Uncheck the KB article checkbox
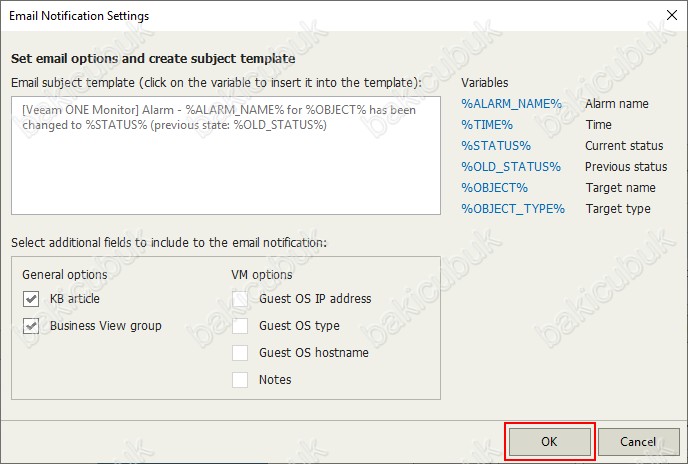This screenshot has width=688, height=464. 31,299
